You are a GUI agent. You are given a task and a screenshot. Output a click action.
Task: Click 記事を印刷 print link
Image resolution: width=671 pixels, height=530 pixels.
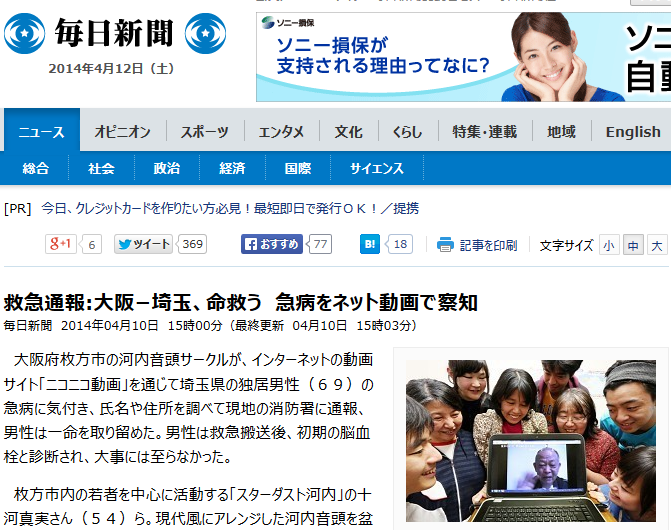click(x=488, y=245)
